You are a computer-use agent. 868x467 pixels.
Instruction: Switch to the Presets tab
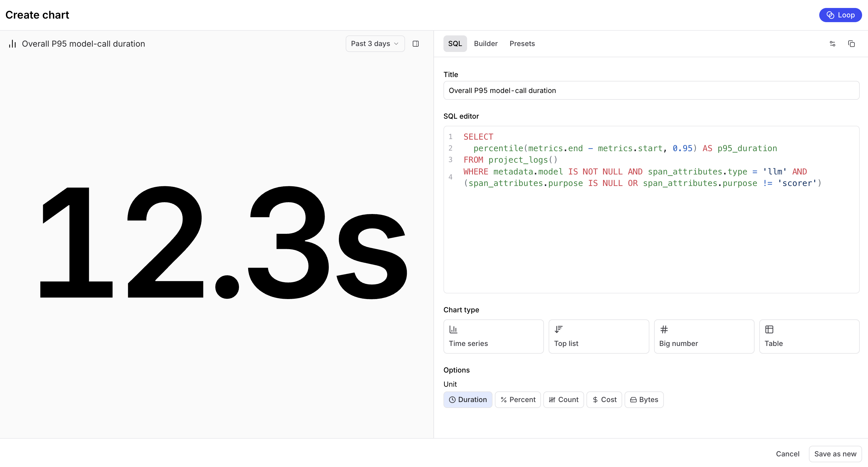[x=522, y=44]
